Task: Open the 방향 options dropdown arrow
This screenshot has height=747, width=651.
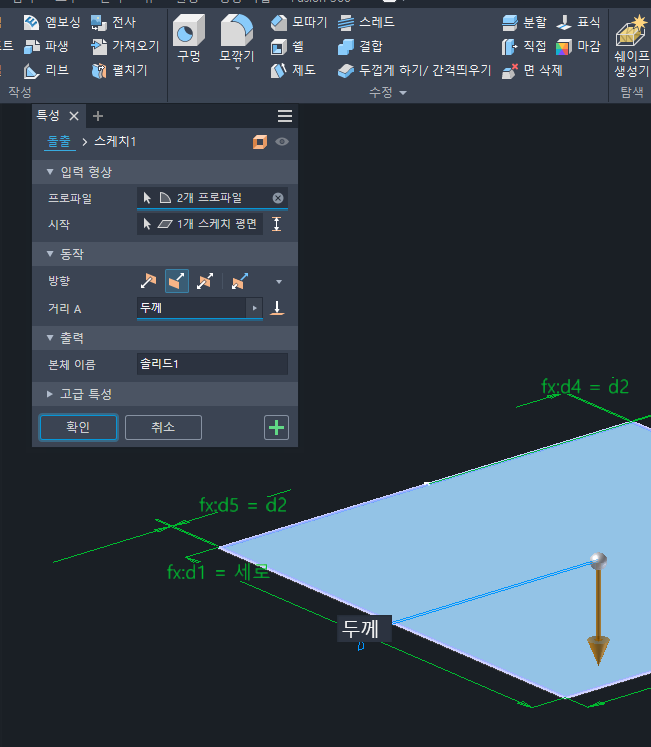Action: point(279,282)
